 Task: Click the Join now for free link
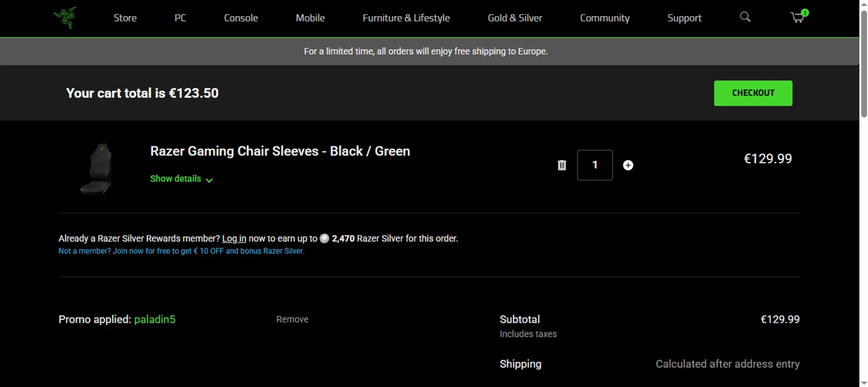[181, 251]
